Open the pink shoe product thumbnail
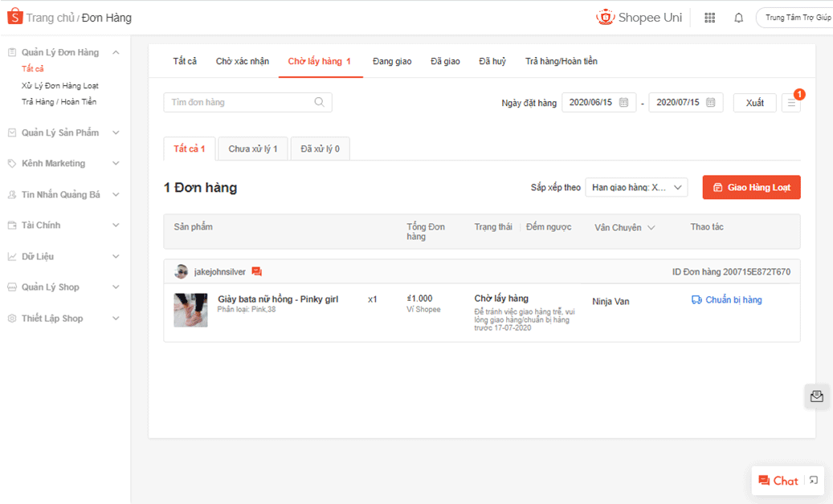833x504 pixels. [190, 310]
